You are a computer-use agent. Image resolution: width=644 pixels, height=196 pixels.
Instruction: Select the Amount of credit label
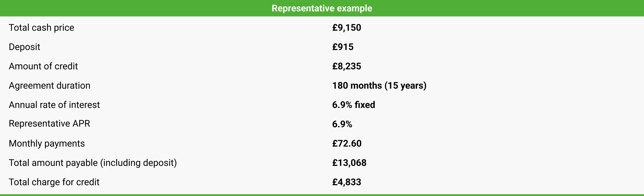(43, 66)
